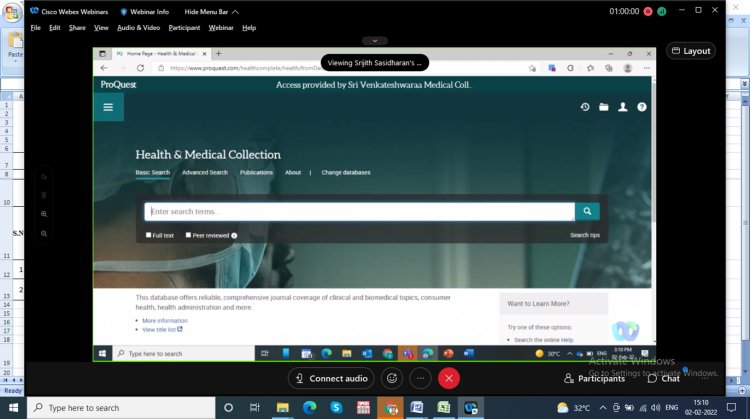Open the Share menu
Viewport: 750px width, 419px height.
coord(77,28)
